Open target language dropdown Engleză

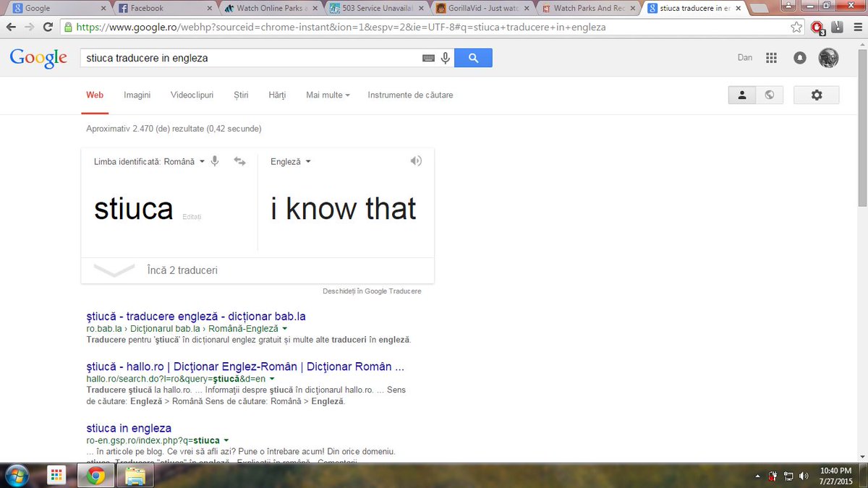(x=291, y=162)
